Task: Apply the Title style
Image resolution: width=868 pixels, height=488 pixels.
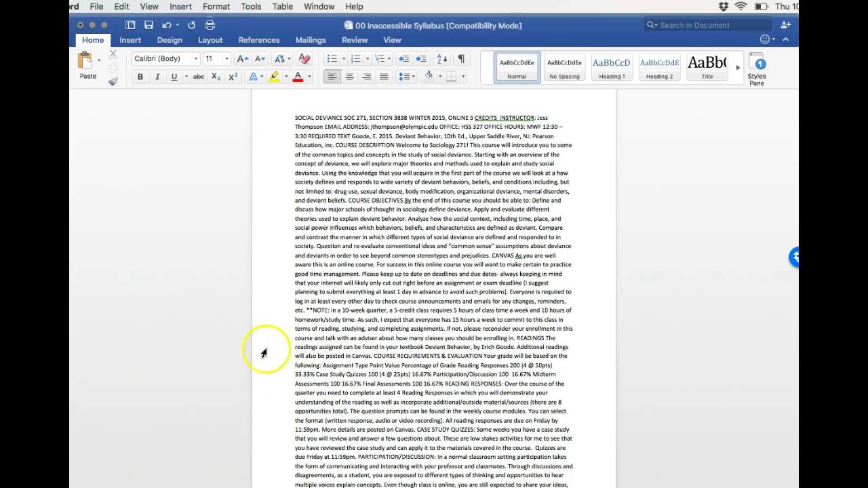Action: coord(707,68)
